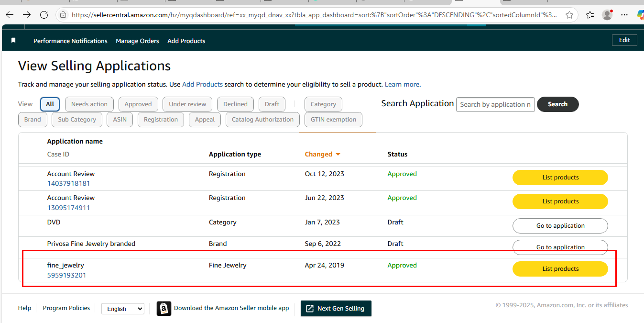Click the Status column header

click(397, 155)
